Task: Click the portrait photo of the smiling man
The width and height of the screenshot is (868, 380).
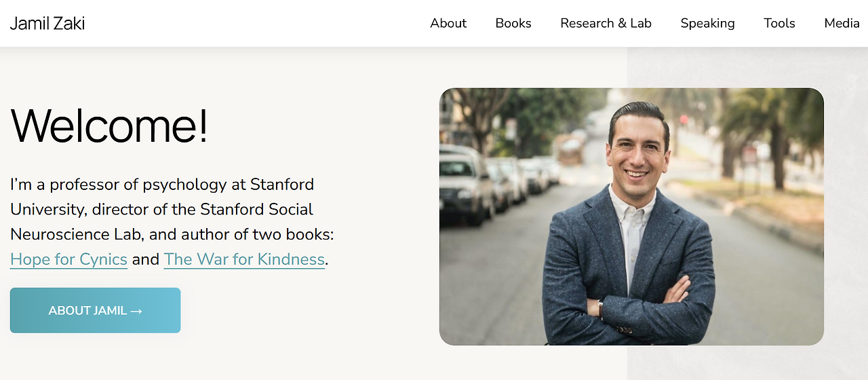Action: (x=631, y=216)
